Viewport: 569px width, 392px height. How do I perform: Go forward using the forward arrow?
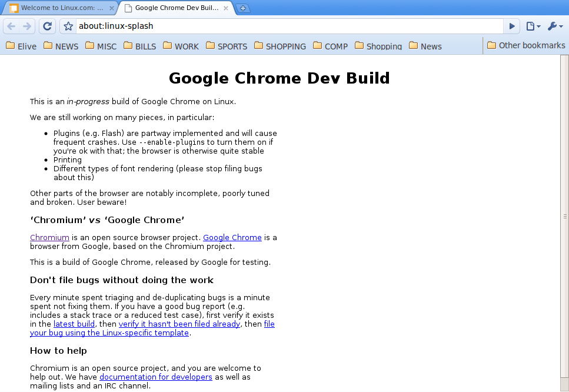point(27,26)
